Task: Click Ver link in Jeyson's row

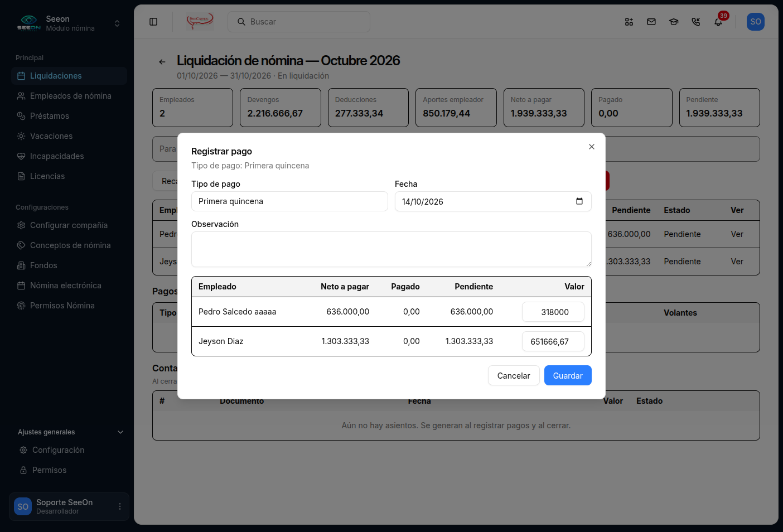Action: tap(737, 262)
